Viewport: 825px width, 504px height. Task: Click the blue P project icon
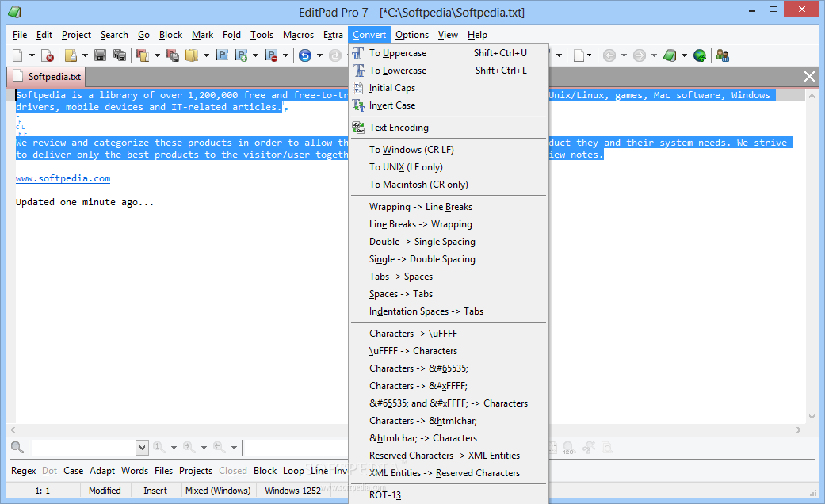point(222,55)
